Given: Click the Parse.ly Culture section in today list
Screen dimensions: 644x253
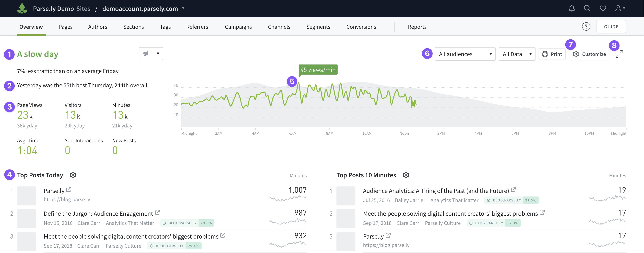Looking at the screenshot, I should [123, 246].
